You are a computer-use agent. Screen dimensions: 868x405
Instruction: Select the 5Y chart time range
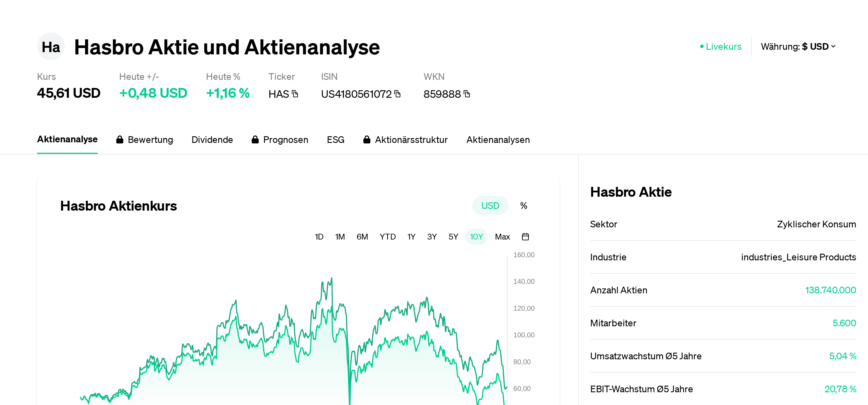coord(453,237)
